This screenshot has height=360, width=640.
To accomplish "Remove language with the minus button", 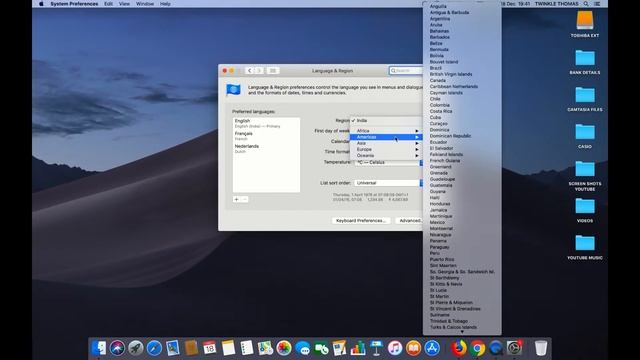I will pos(244,199).
